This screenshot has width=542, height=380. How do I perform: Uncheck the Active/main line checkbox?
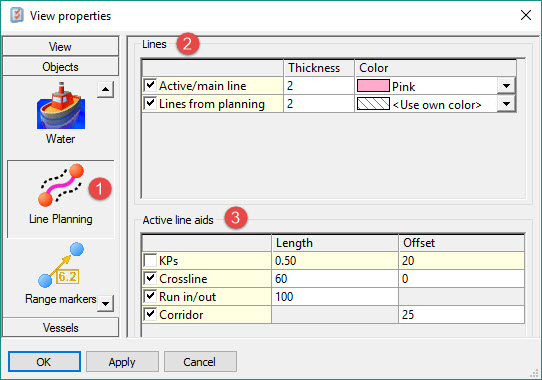[x=150, y=85]
